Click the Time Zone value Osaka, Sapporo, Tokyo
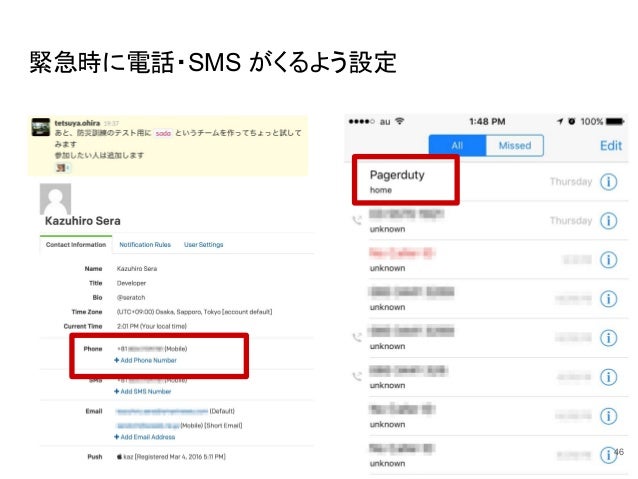Screen dimensions: 638x479 194,312
